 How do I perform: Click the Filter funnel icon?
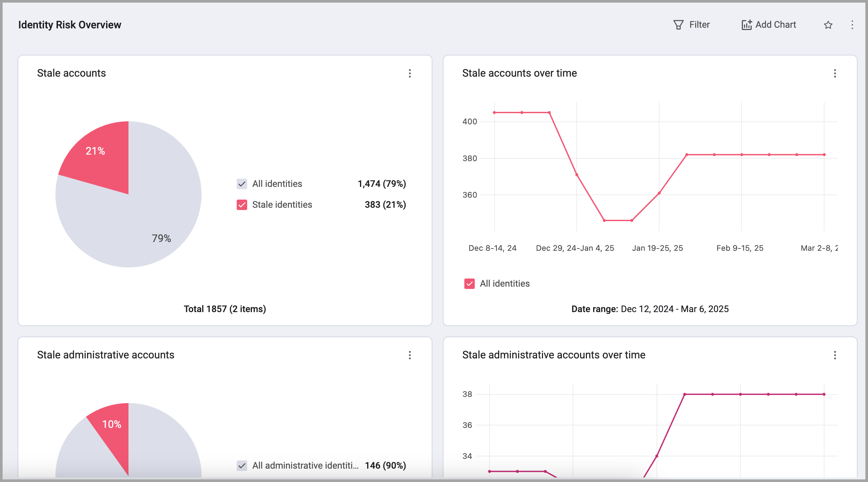678,24
